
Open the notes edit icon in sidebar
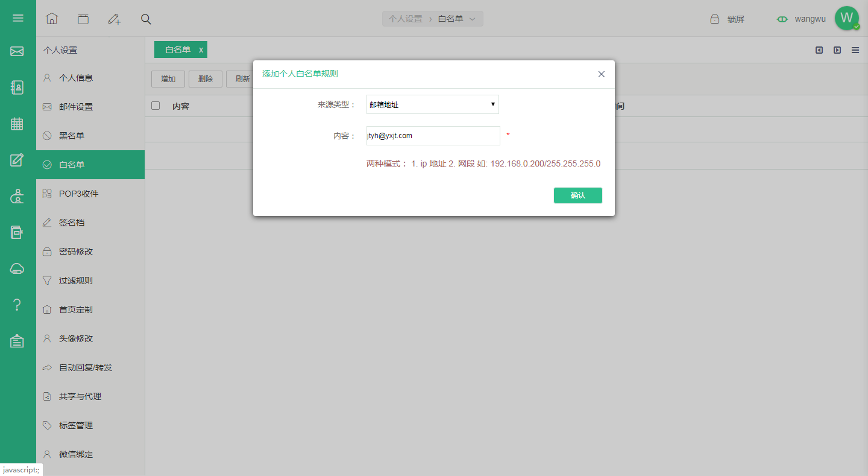point(17,160)
